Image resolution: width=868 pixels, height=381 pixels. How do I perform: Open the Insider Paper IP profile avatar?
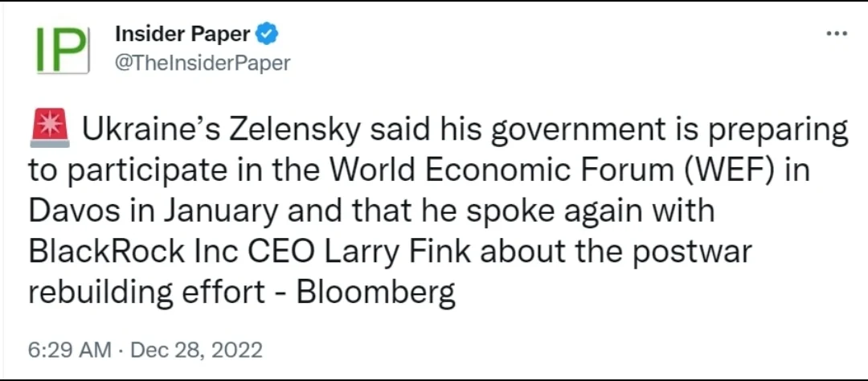point(60,49)
